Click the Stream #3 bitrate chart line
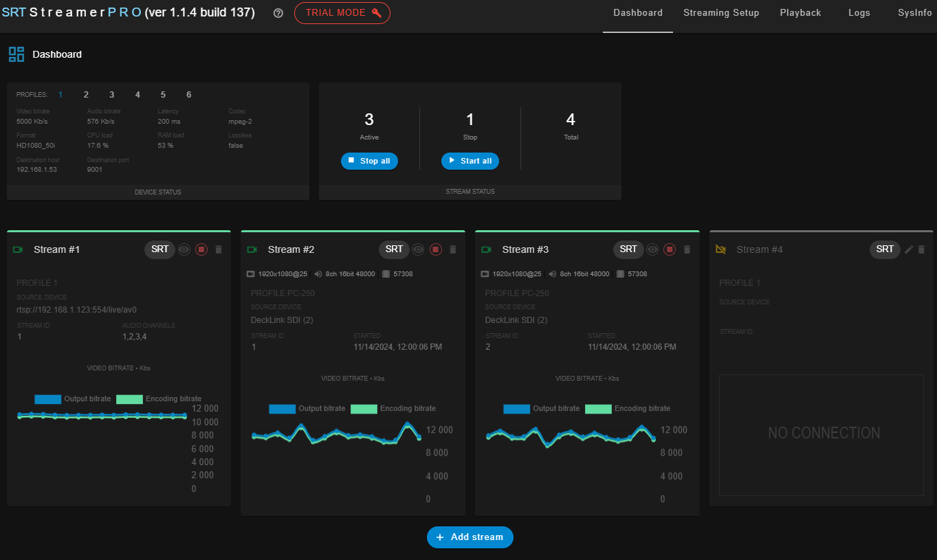 pos(571,435)
